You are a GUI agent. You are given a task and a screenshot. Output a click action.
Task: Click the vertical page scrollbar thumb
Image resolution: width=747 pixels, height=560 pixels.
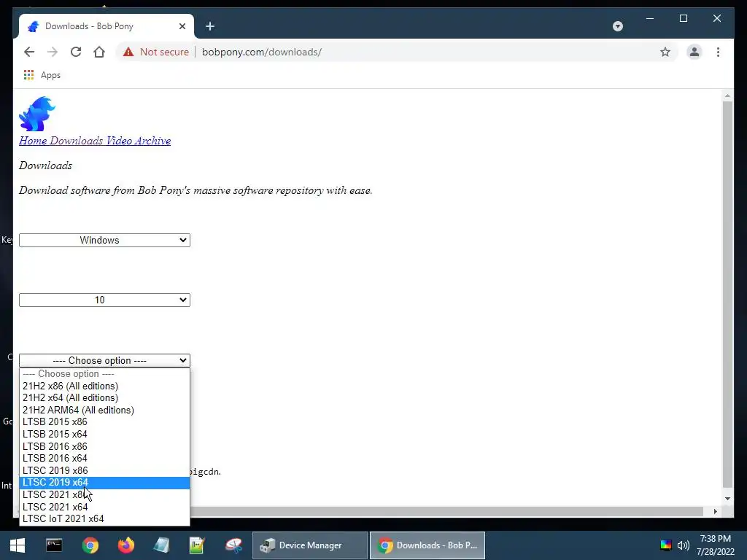727,295
